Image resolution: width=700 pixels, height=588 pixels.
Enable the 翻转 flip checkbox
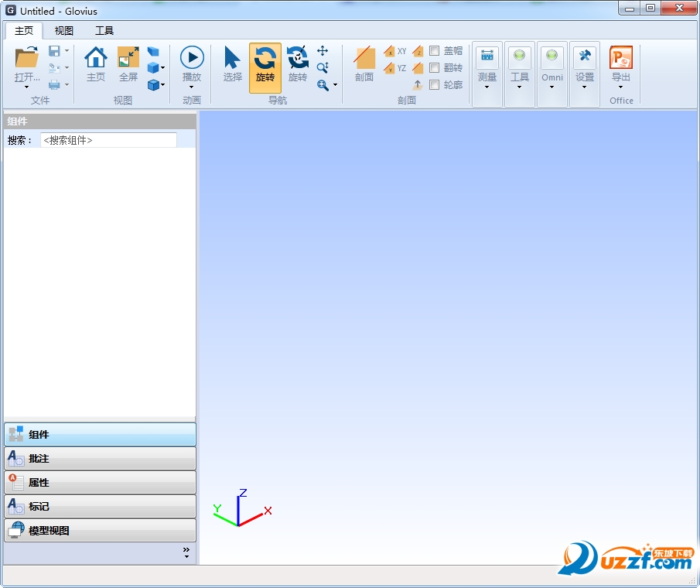click(x=434, y=68)
